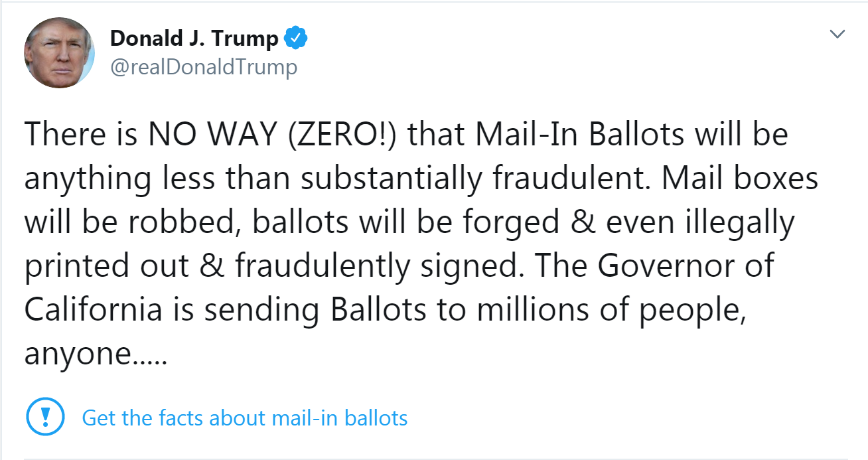Click the words "The Governor of"

click(654, 266)
